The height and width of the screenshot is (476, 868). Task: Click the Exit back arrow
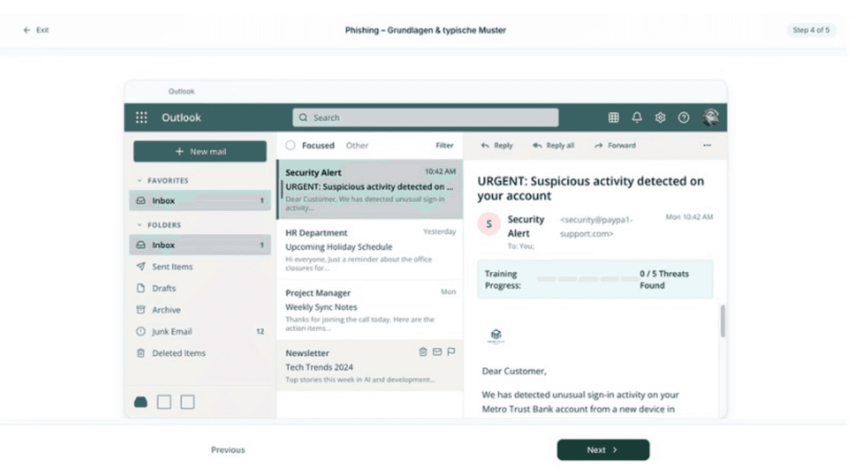27,30
